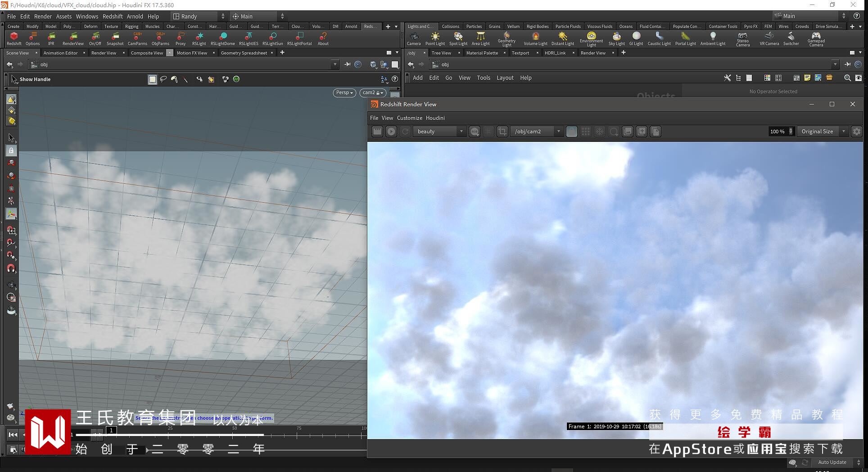The image size is (868, 472).
Task: Create an RSLightSun from the shelf
Action: 273,39
